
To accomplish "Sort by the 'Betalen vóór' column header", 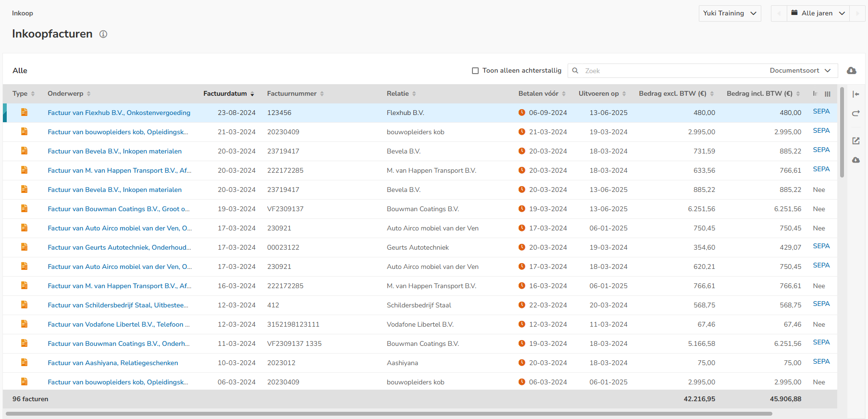I will tap(542, 94).
